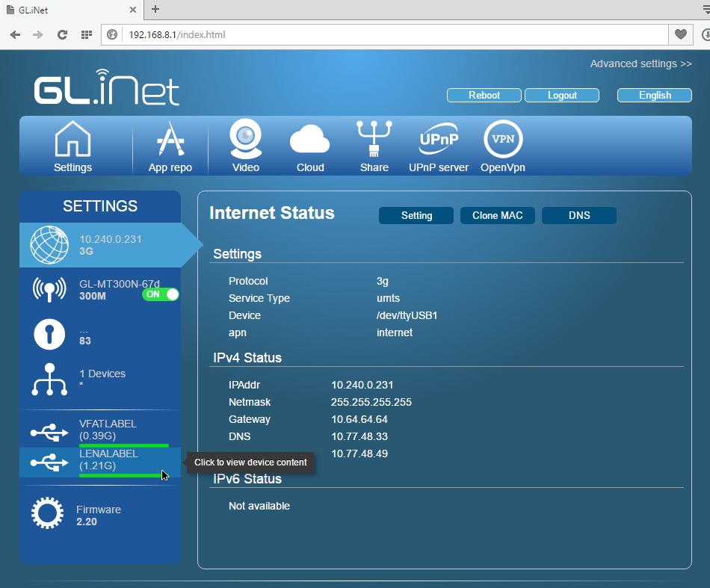Click the Service Type value umts
The width and height of the screenshot is (710, 588).
click(x=388, y=298)
